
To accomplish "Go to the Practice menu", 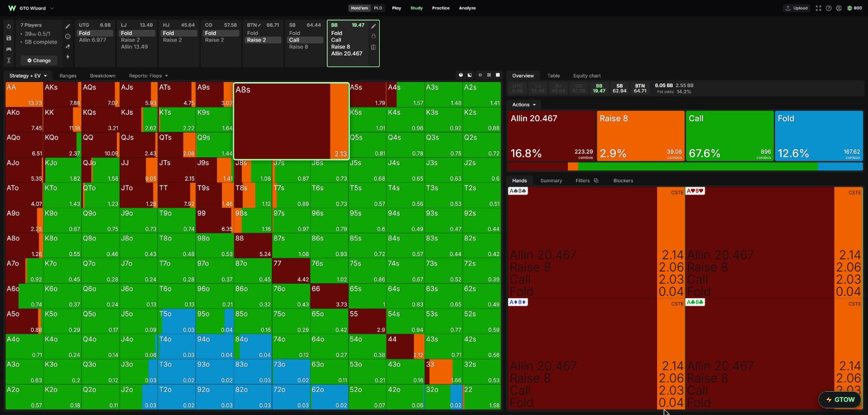I will pos(441,8).
